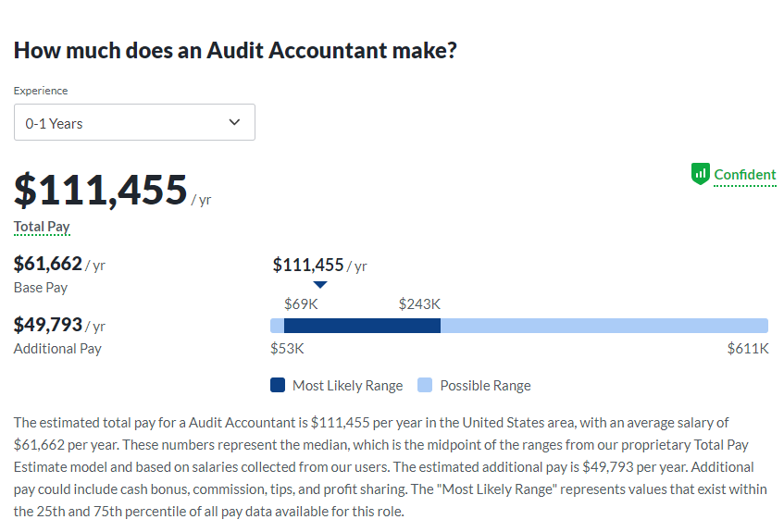Viewport: 784px width, 532px height.
Task: Click the triangle median marker above the bar
Action: [320, 284]
